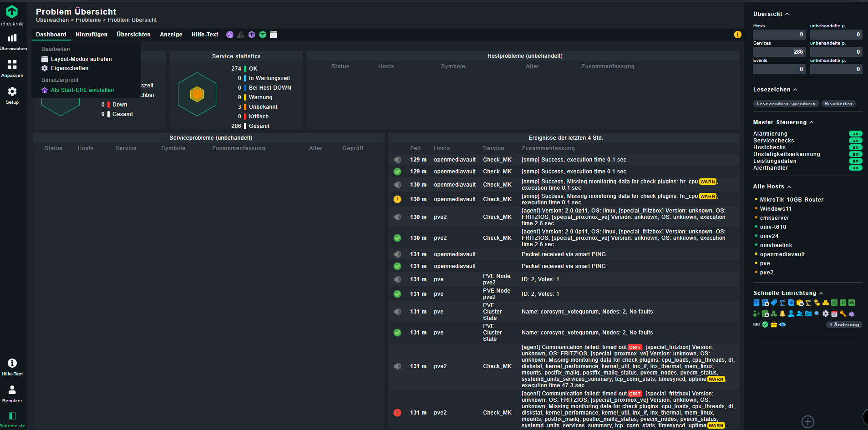
Task: Click Probleme breadcrumb link
Action: pos(88,20)
